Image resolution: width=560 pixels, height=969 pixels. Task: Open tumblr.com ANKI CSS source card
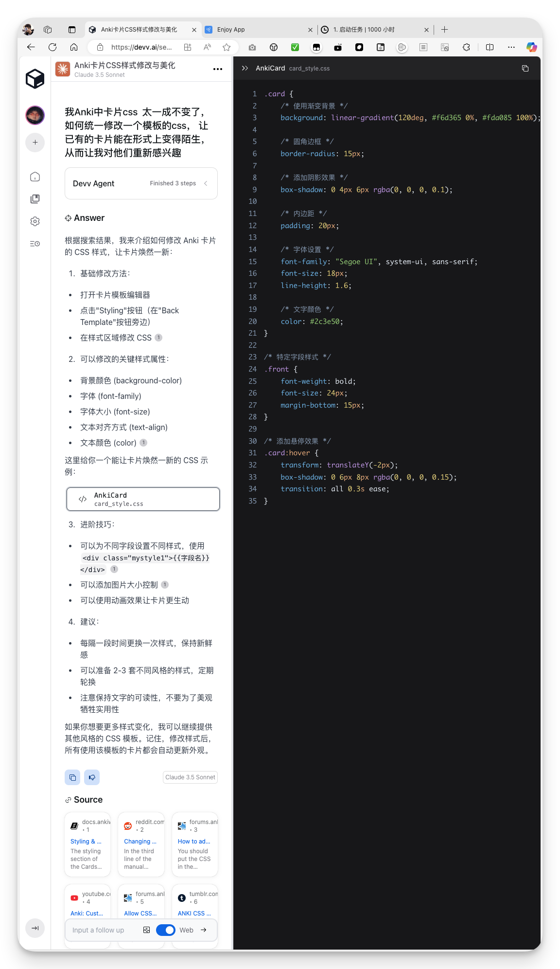tap(195, 902)
